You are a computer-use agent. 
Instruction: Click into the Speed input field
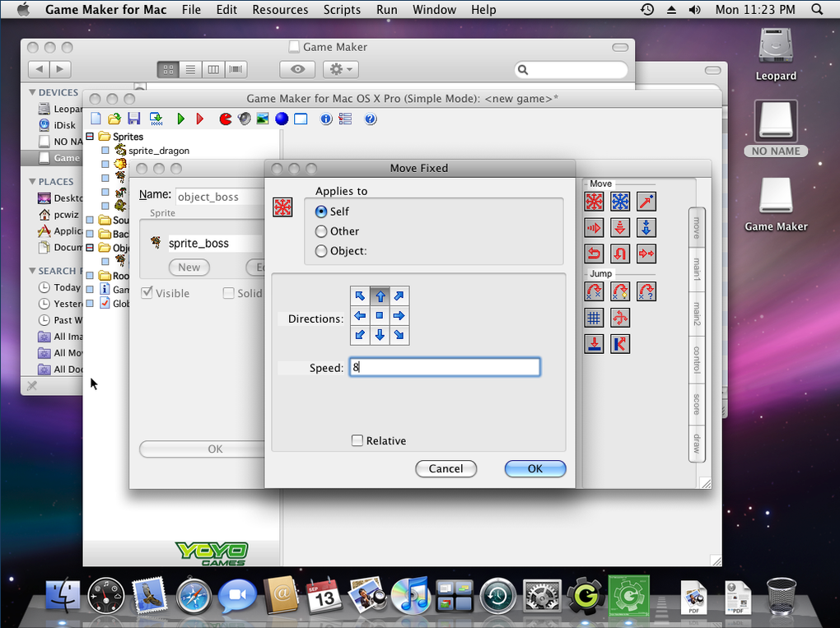[x=445, y=367]
